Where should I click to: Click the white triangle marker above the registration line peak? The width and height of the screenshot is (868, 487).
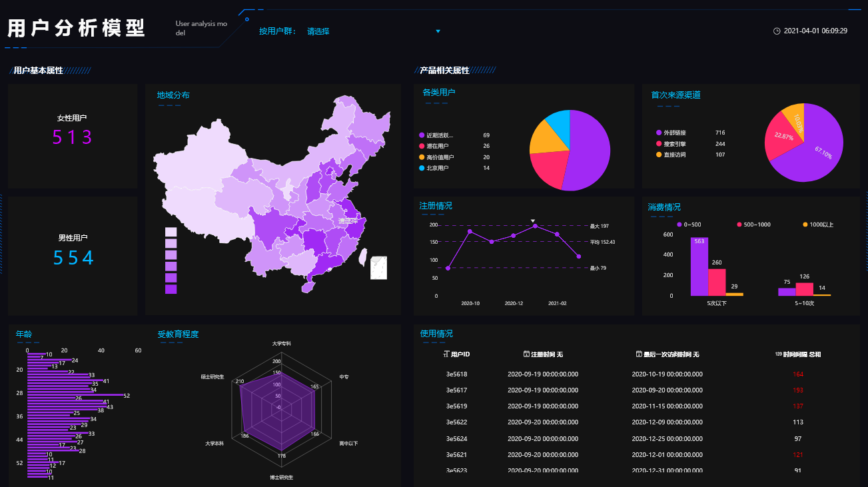(533, 221)
